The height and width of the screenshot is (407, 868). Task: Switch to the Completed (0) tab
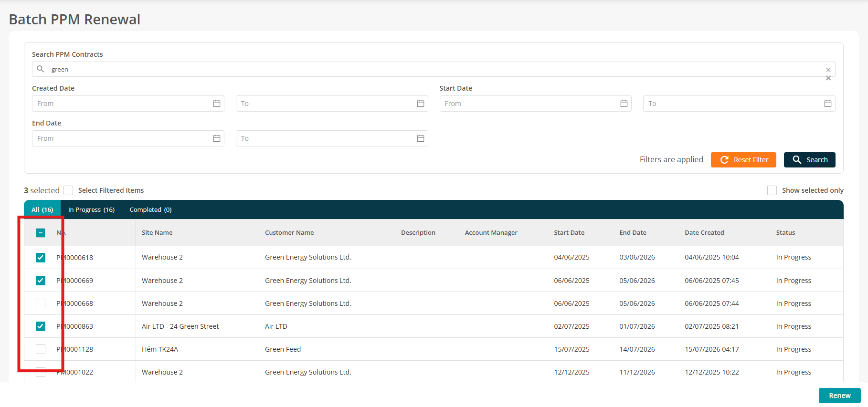150,209
